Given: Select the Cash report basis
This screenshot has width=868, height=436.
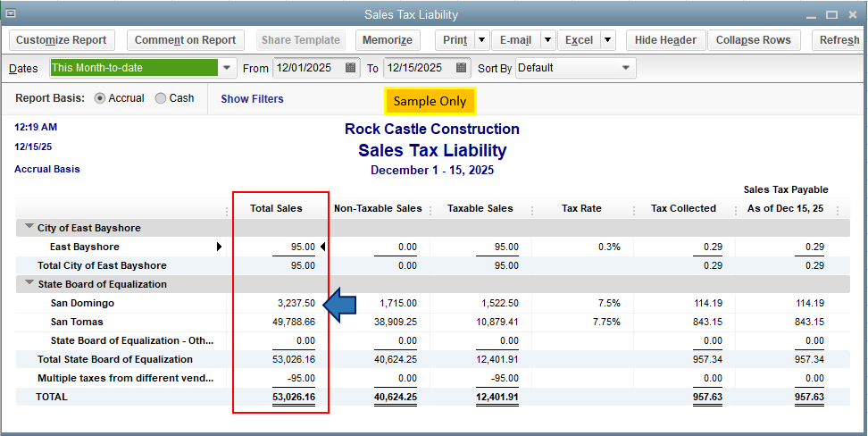Looking at the screenshot, I should 161,98.
